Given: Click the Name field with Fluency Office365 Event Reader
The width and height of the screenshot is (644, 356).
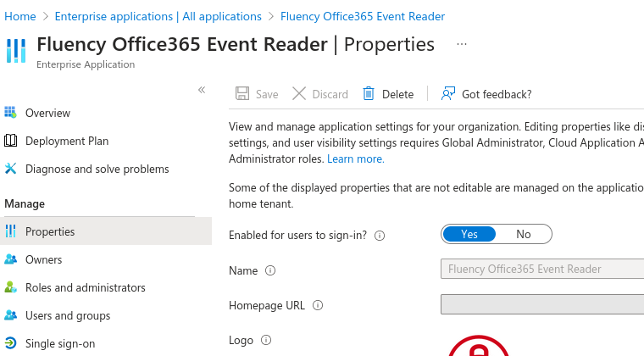Looking at the screenshot, I should [542, 269].
